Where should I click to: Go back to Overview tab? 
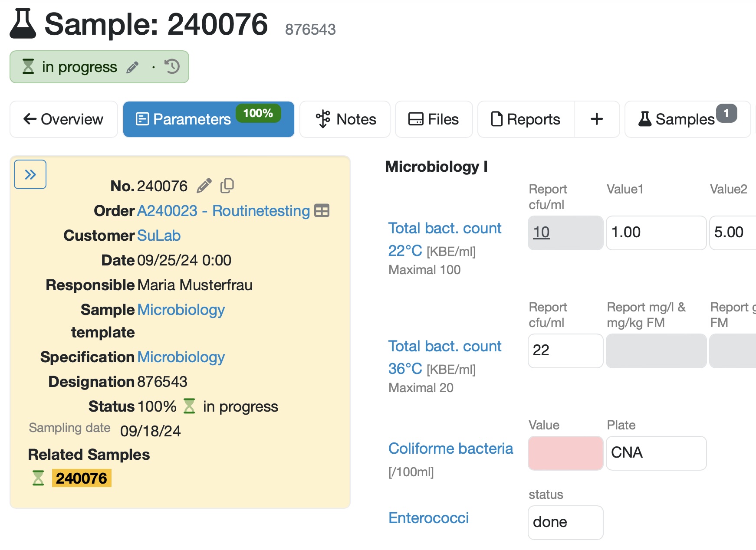[64, 119]
